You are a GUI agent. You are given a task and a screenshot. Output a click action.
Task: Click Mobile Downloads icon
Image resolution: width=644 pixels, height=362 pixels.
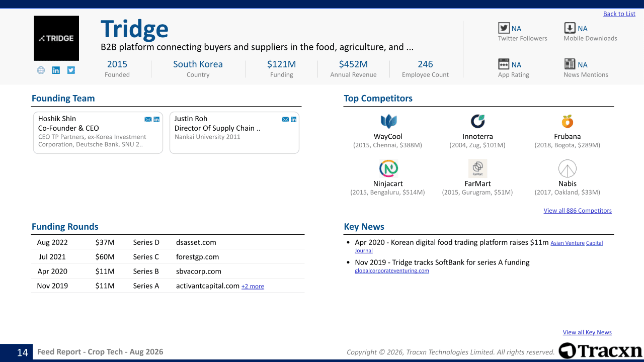coord(570,28)
